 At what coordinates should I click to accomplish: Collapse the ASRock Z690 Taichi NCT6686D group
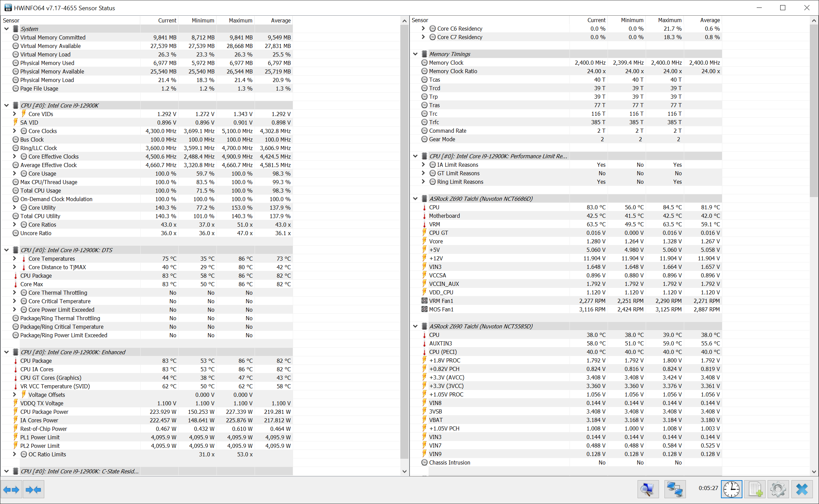coord(415,199)
